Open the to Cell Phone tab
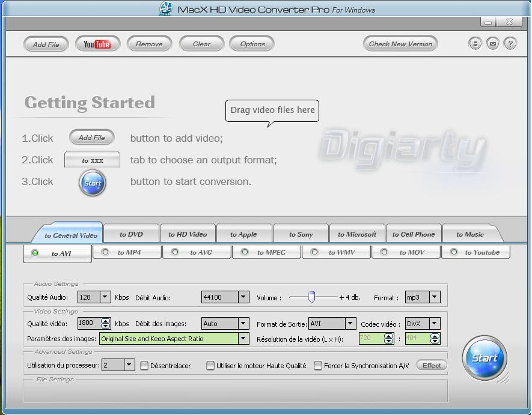532x415 pixels. [414, 234]
